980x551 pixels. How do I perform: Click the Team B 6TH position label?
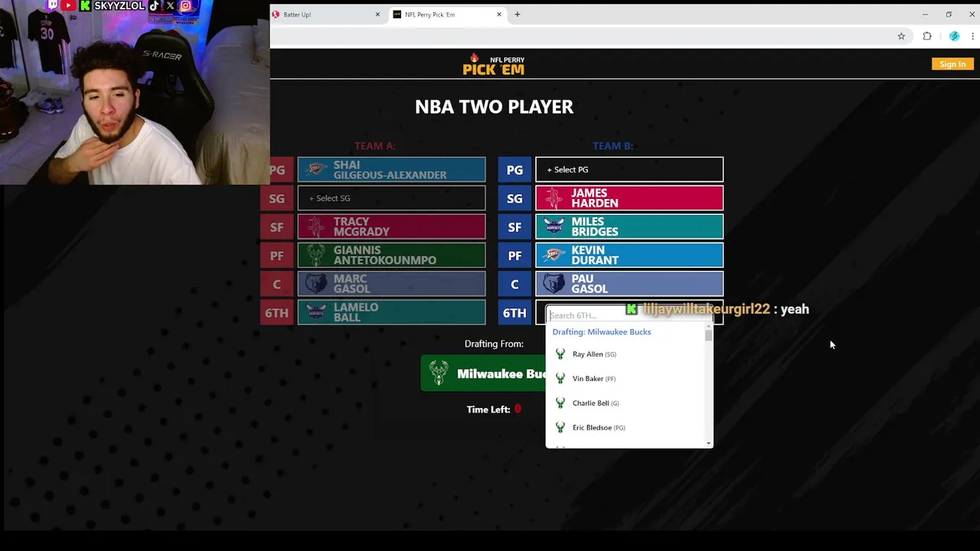click(x=514, y=312)
